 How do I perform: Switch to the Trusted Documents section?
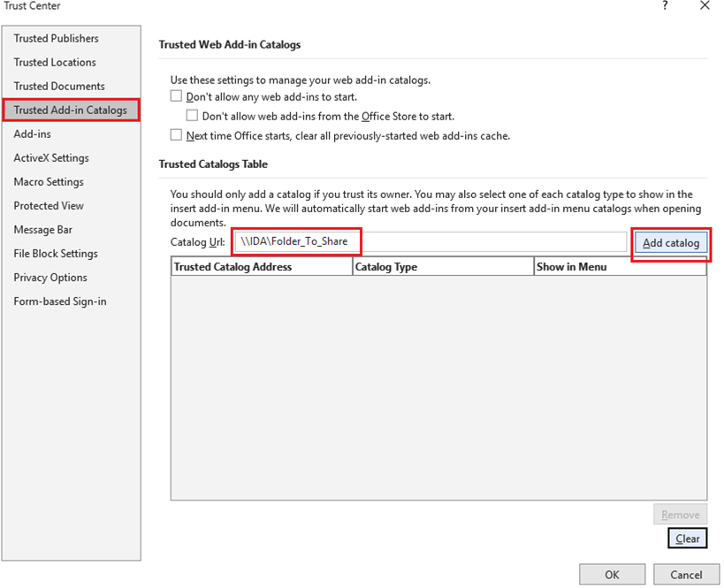tap(57, 86)
